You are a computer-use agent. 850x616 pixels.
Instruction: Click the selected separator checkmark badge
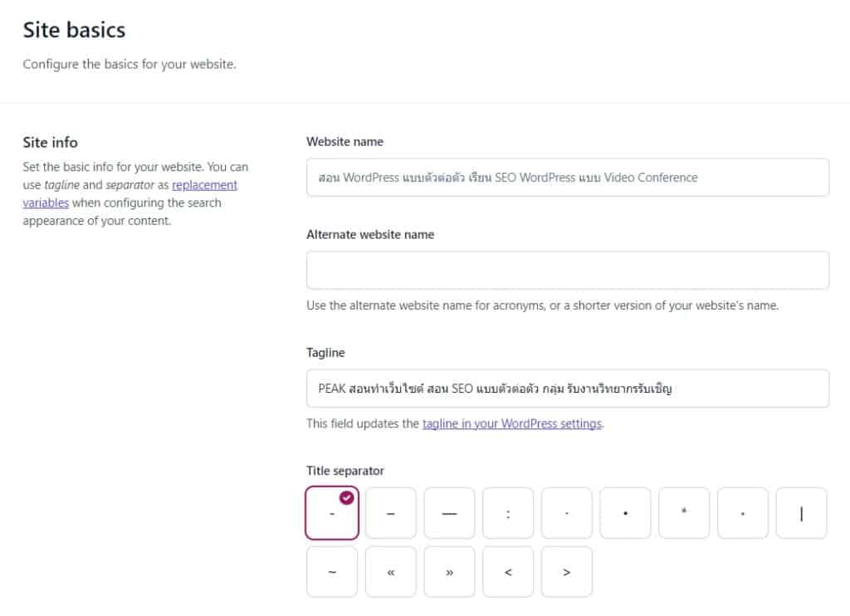346,497
